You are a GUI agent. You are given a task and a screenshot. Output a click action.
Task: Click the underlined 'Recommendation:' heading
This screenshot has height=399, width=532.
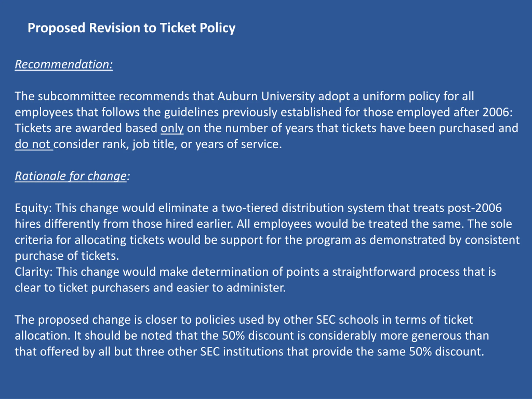pyautogui.click(x=64, y=64)
